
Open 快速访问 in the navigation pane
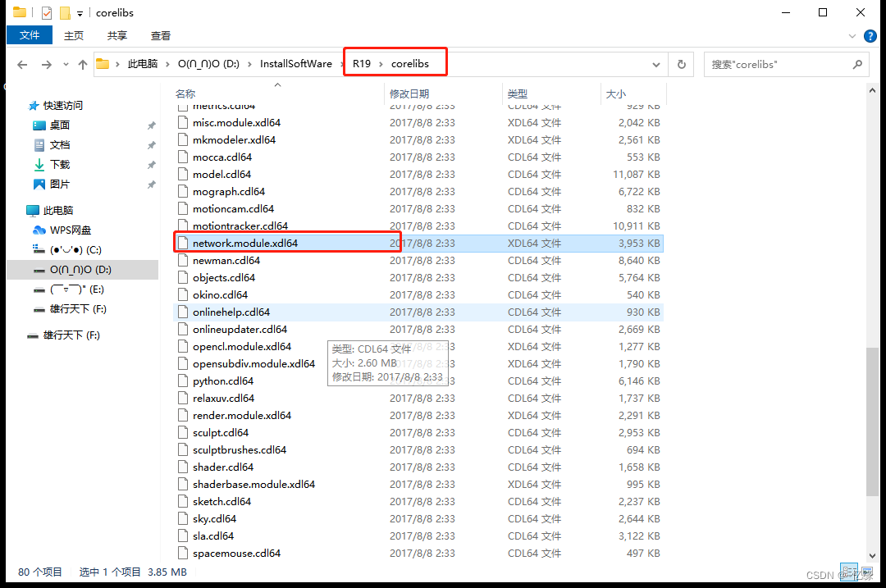(62, 106)
